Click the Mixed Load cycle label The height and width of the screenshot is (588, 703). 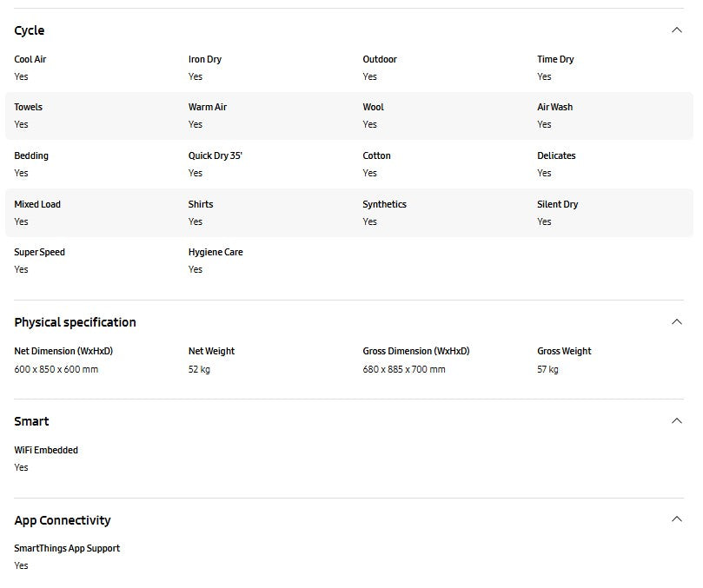point(37,205)
